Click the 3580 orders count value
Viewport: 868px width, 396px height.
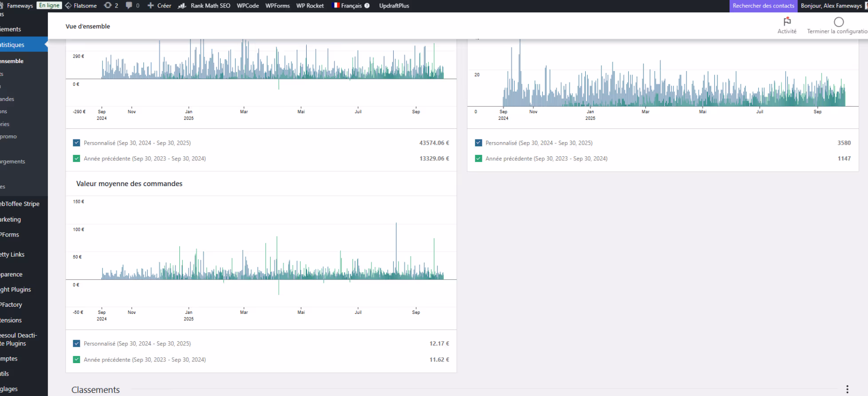pyautogui.click(x=844, y=143)
